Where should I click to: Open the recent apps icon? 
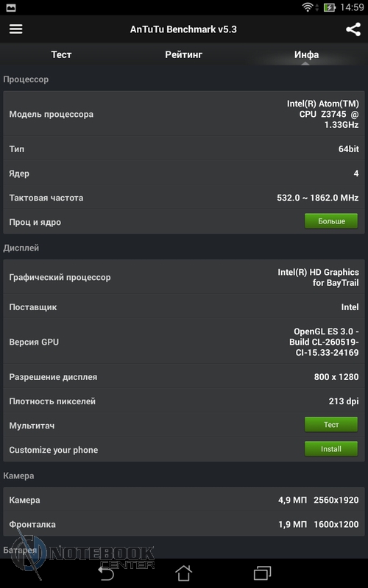pos(262,573)
